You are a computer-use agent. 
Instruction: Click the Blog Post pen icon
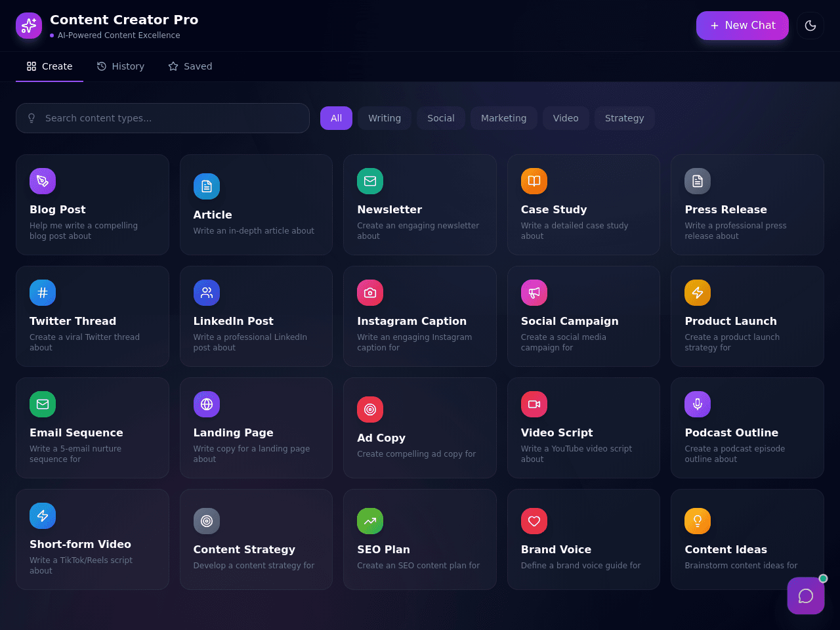43,181
